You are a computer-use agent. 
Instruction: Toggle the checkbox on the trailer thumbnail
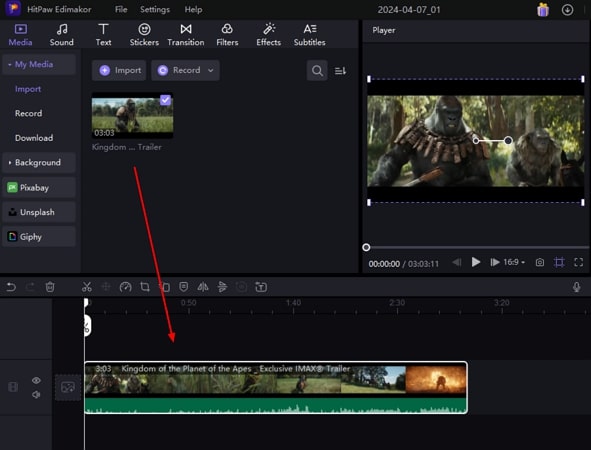(x=165, y=100)
